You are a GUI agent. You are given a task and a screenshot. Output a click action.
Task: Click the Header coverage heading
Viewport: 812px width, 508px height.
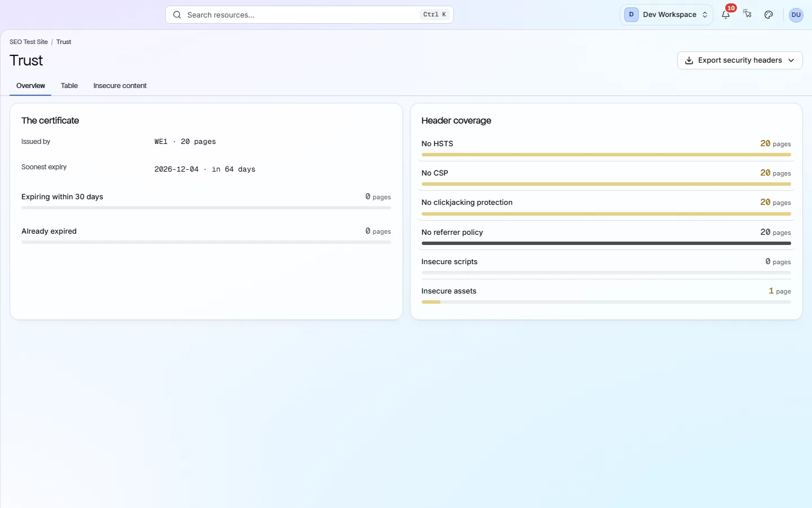[456, 120]
